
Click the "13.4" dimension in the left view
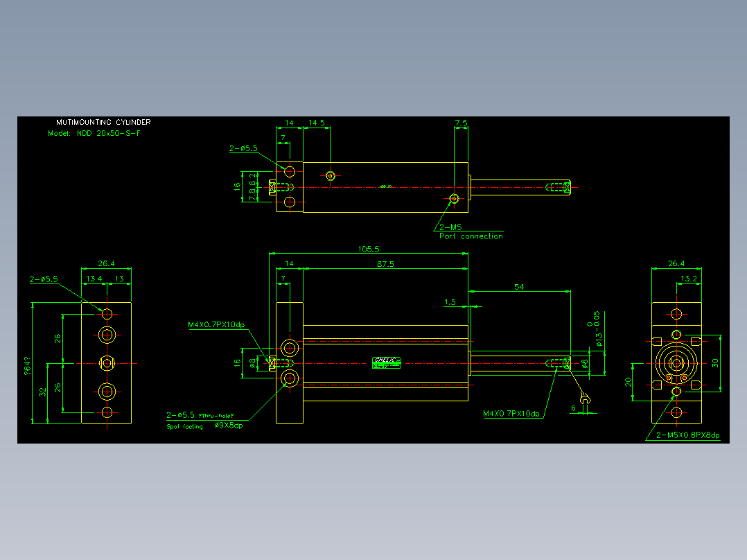(94, 279)
